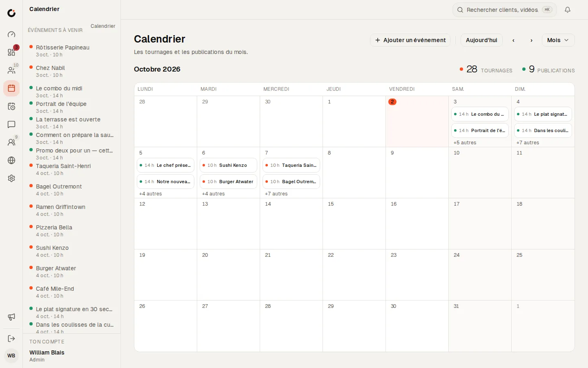Open Comment on prépare la sau… event
This screenshot has width=588, height=368.
pyautogui.click(x=72, y=138)
